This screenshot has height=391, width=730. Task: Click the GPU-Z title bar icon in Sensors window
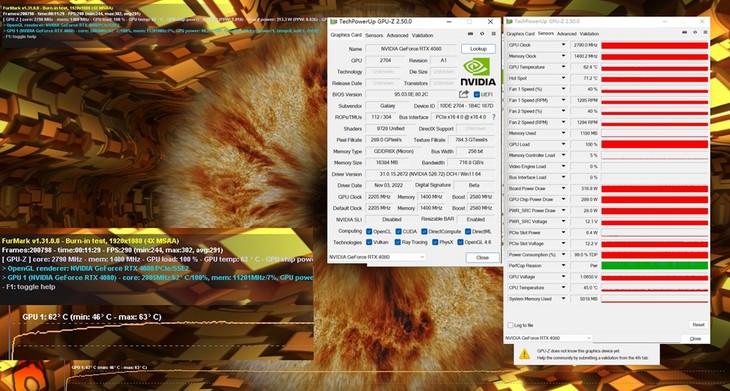point(510,21)
